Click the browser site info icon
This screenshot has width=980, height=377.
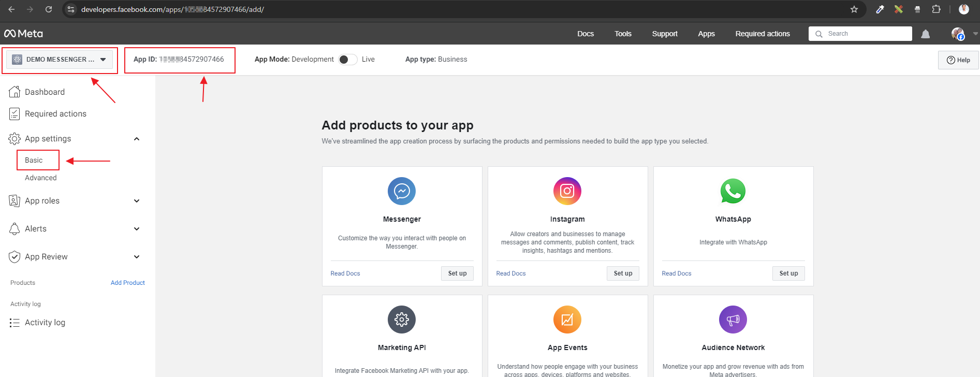[x=71, y=9]
